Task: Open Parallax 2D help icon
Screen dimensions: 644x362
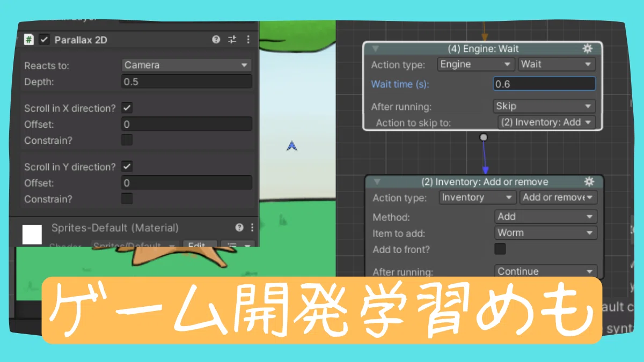Action: click(x=216, y=40)
